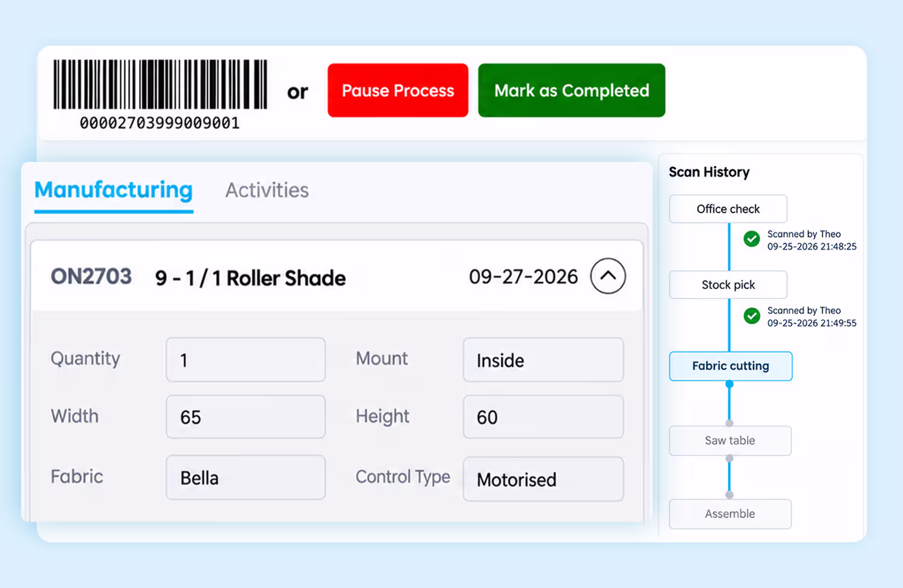The image size is (903, 588).
Task: Switch to the Activities tab
Action: pyautogui.click(x=267, y=190)
